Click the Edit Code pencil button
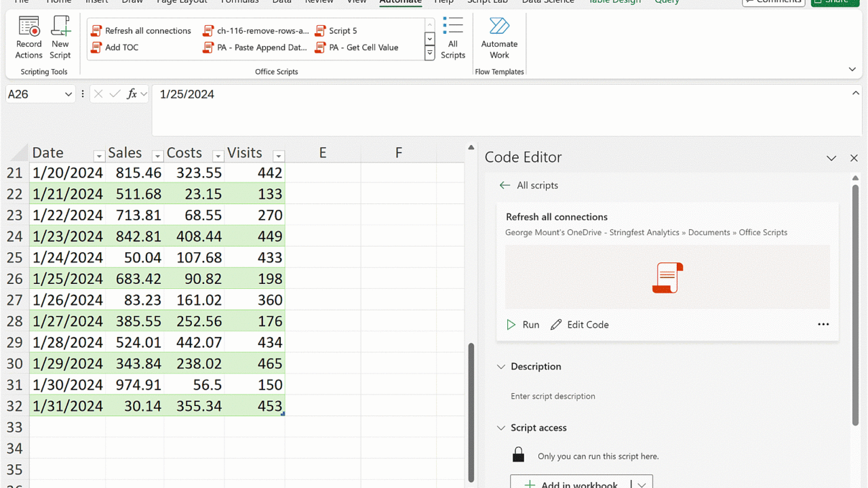868x488 pixels. (580, 325)
